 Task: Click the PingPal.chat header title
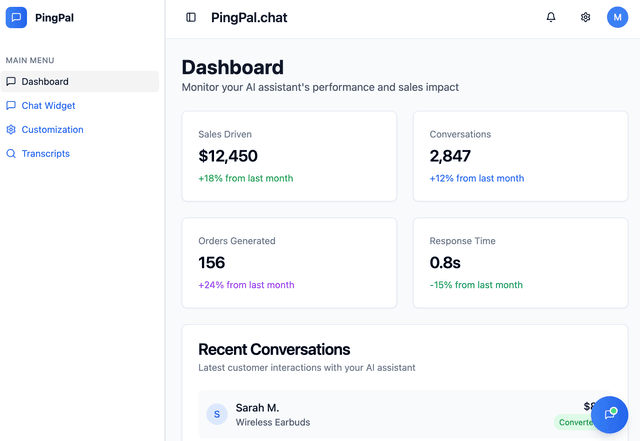(249, 18)
